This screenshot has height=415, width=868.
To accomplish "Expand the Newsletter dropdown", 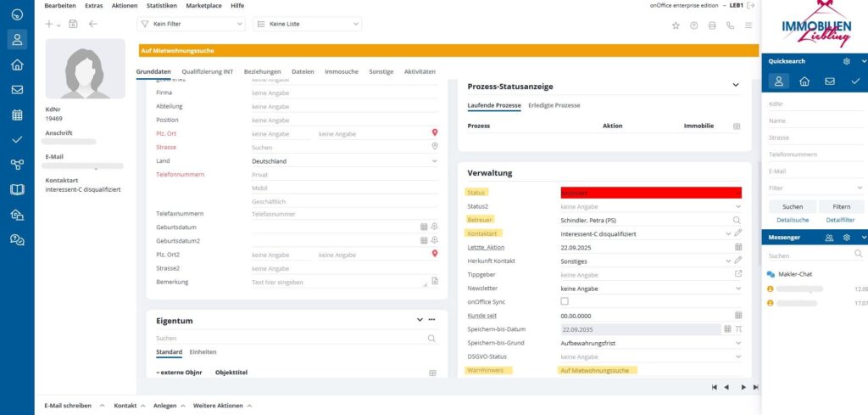I will tap(737, 288).
